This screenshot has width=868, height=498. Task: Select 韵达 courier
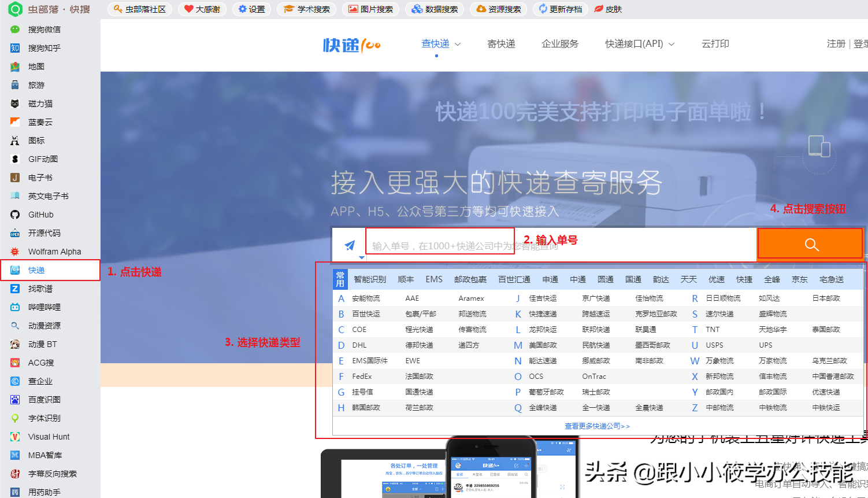(x=661, y=279)
